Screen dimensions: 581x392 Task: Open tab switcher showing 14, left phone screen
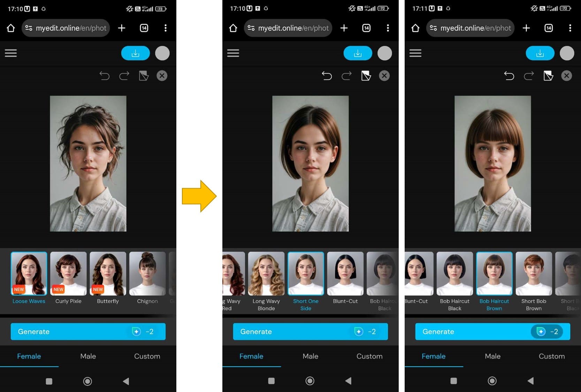tap(144, 28)
